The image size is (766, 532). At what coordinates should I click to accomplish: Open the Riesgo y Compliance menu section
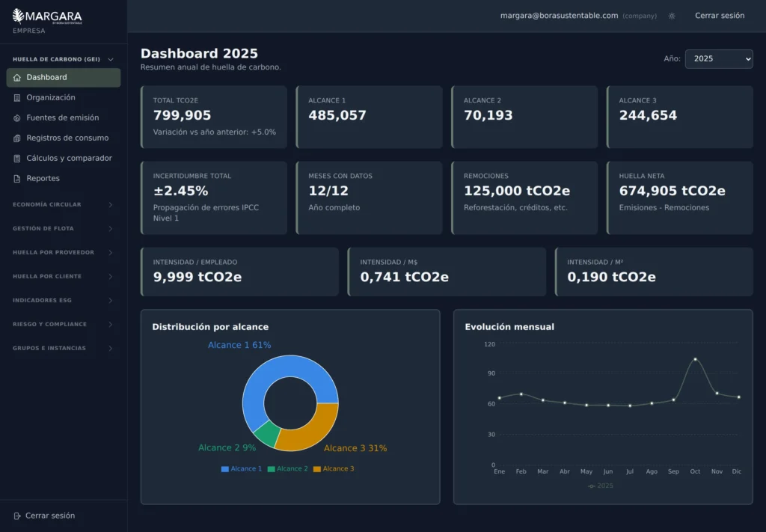[63, 325]
